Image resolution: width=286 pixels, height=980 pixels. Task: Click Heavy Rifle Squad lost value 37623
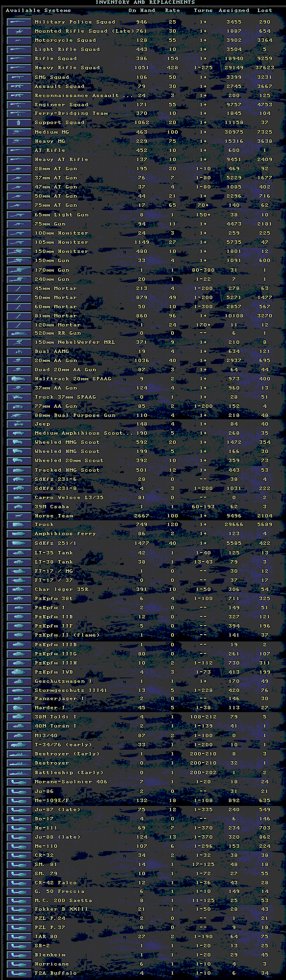click(265, 68)
